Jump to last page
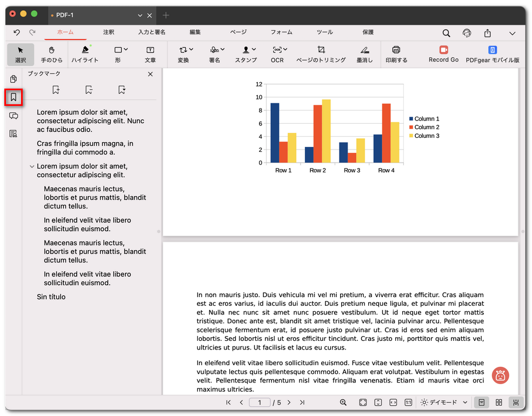 click(x=302, y=402)
